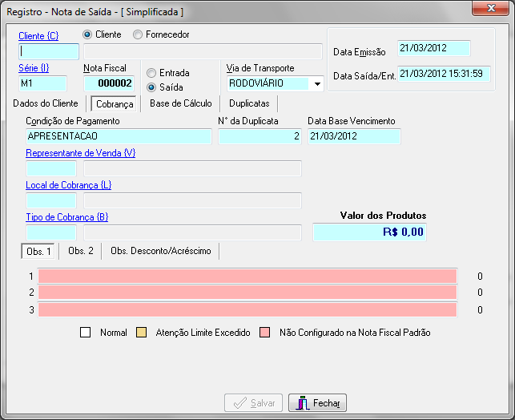Click the Representante de Venda code field

51,168
